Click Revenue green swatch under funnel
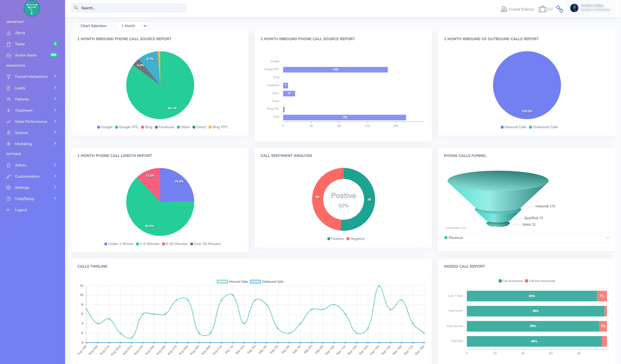Screen dimensions: 621x364 (446, 238)
